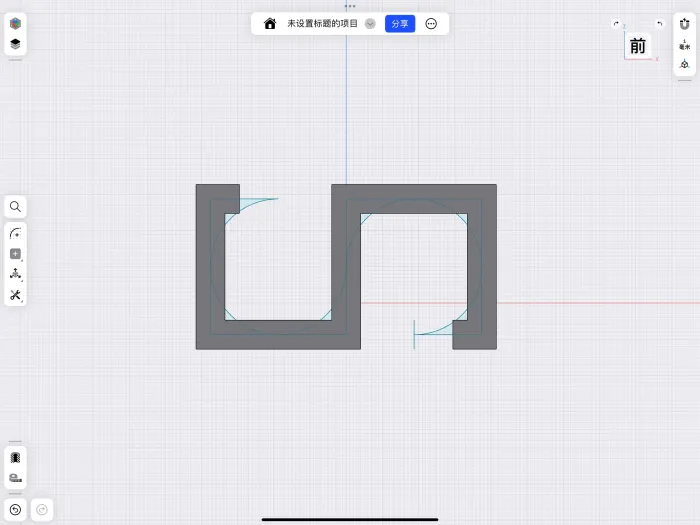
Task: Toggle magnet snapping on or off
Action: pyautogui.click(x=684, y=24)
